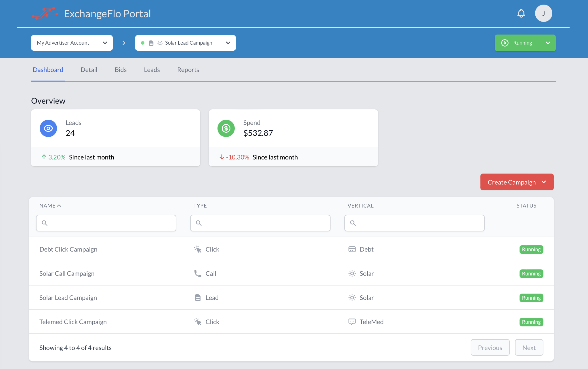Viewport: 588px width, 369px height.
Task: Click Running badge in Solar Lead row
Action: (531, 298)
